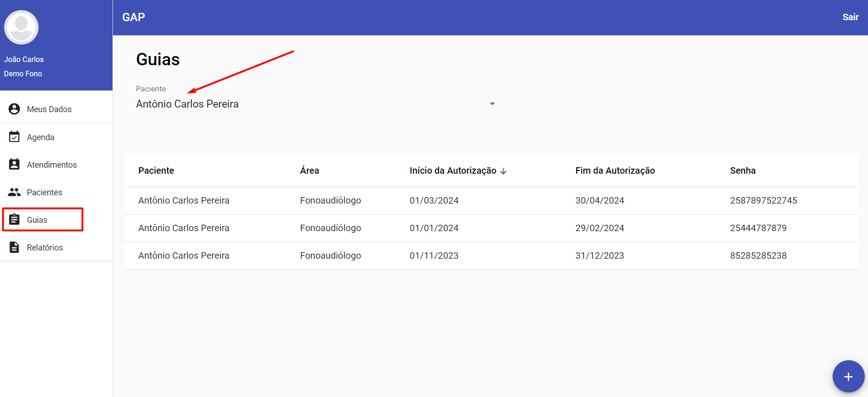Sort by the Fim da Autorização column
This screenshot has height=397, width=868.
click(x=615, y=170)
